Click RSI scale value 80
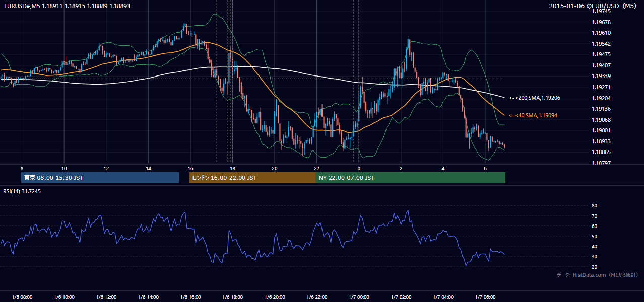Image resolution: width=644 pixels, height=302 pixels. (595, 206)
